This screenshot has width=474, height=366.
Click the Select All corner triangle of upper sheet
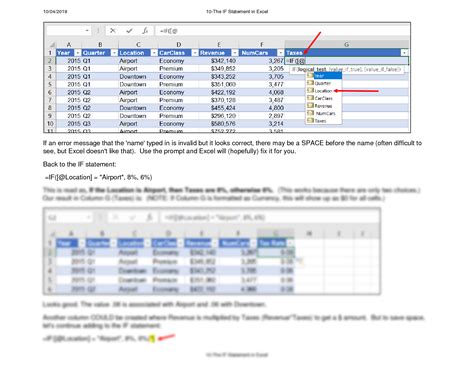[52, 45]
